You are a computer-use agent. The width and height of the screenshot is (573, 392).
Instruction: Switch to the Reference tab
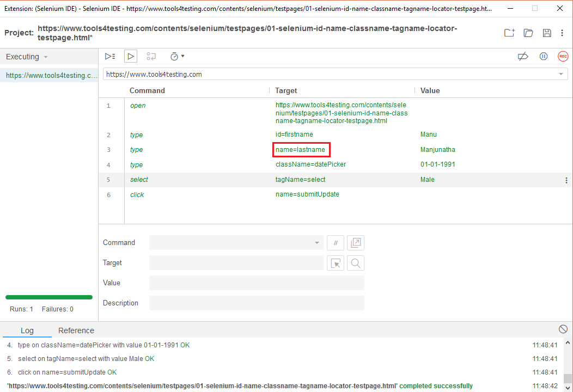click(76, 330)
